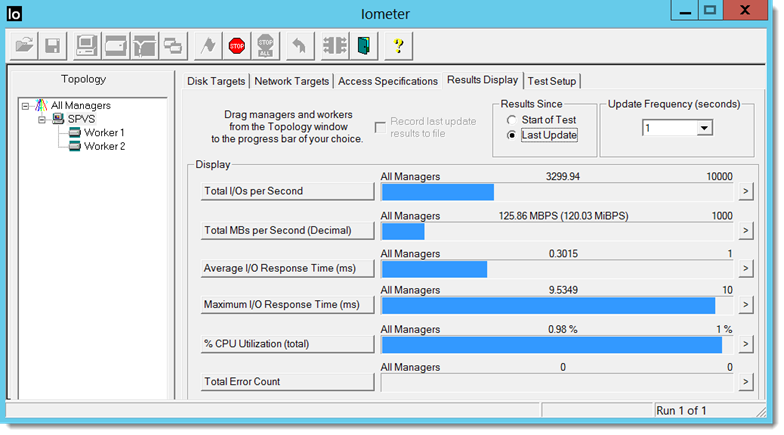Expand arrow beside Total Error Count bar
The width and height of the screenshot is (784, 435).
[x=746, y=382]
